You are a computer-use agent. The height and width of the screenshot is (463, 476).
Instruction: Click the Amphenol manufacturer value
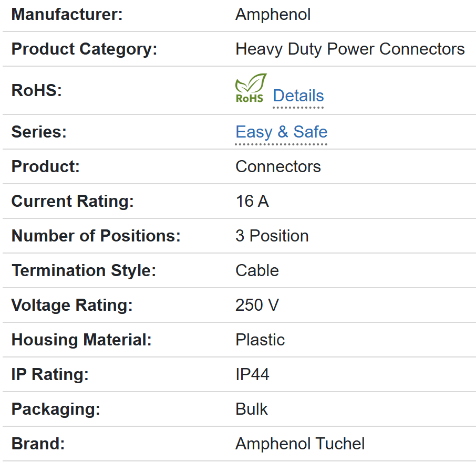coord(273,14)
